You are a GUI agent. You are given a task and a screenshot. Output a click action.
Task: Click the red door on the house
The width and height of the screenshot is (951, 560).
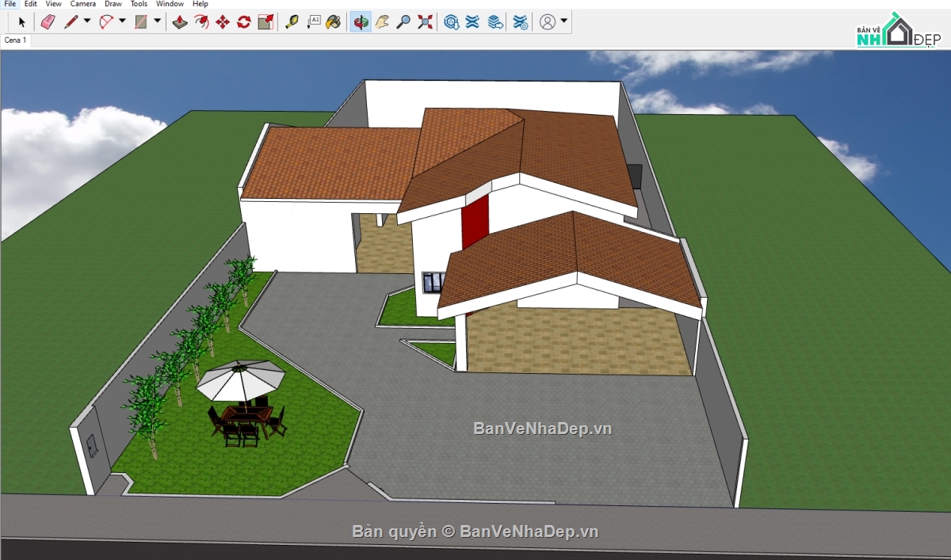pos(475,222)
